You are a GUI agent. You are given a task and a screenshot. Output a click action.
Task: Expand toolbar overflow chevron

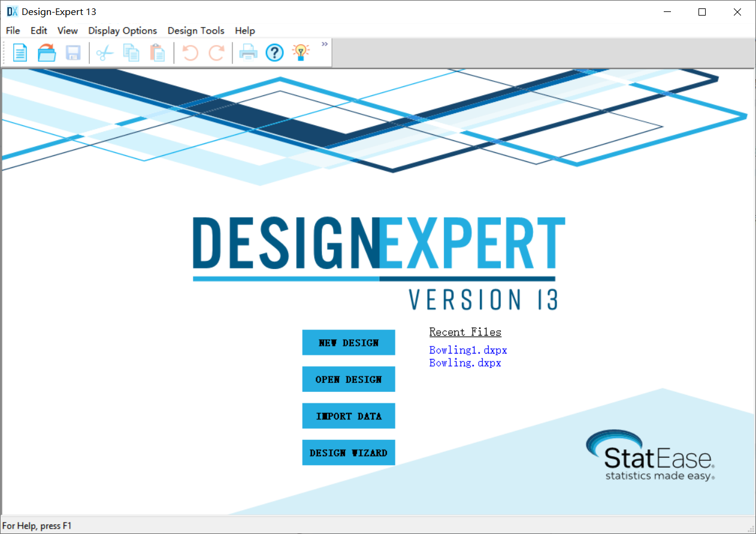point(325,44)
